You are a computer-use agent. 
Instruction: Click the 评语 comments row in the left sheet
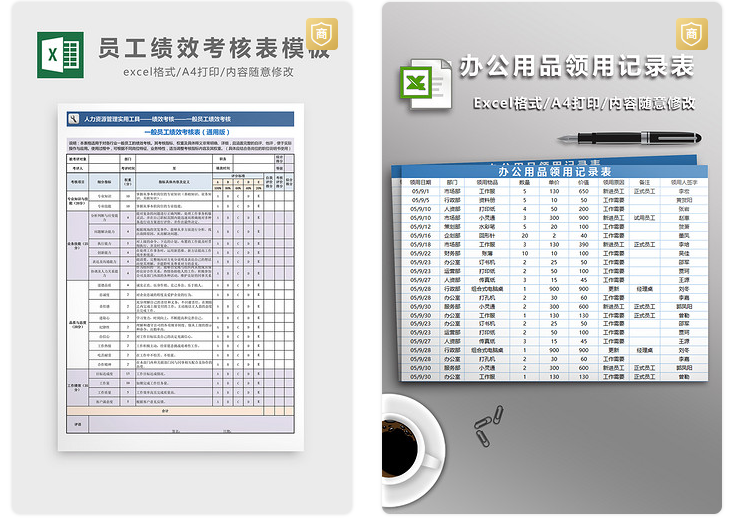click(76, 424)
